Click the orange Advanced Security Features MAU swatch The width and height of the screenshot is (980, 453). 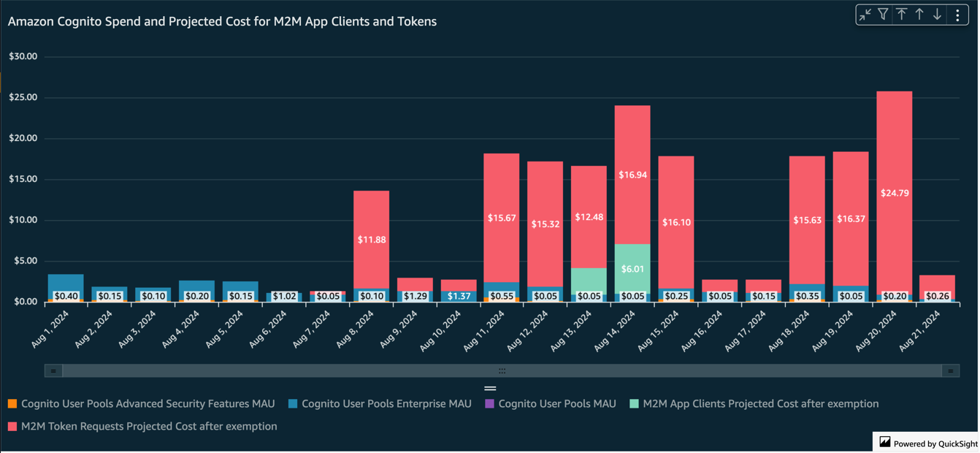pyautogui.click(x=12, y=403)
